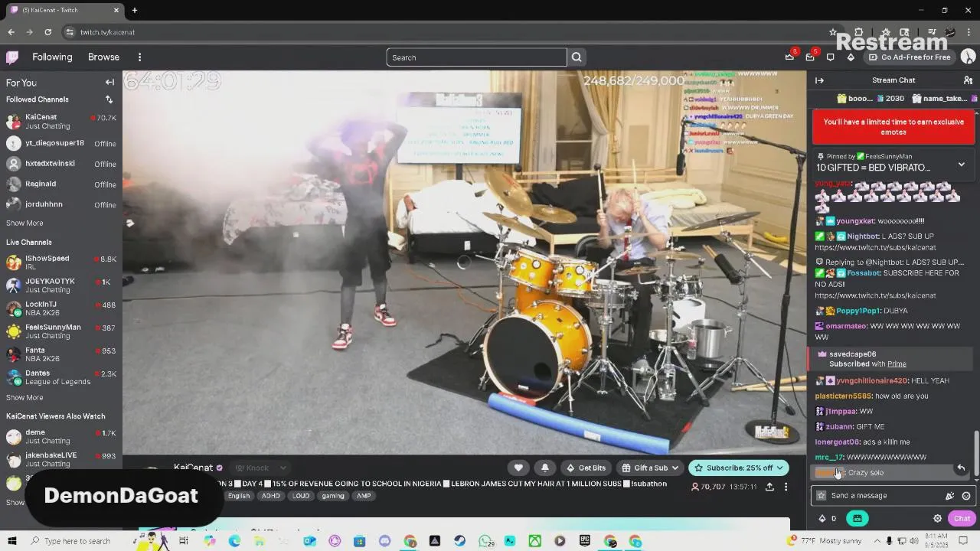Viewport: 980px width, 551px height.
Task: Open Windows Start menu
Action: [x=12, y=541]
